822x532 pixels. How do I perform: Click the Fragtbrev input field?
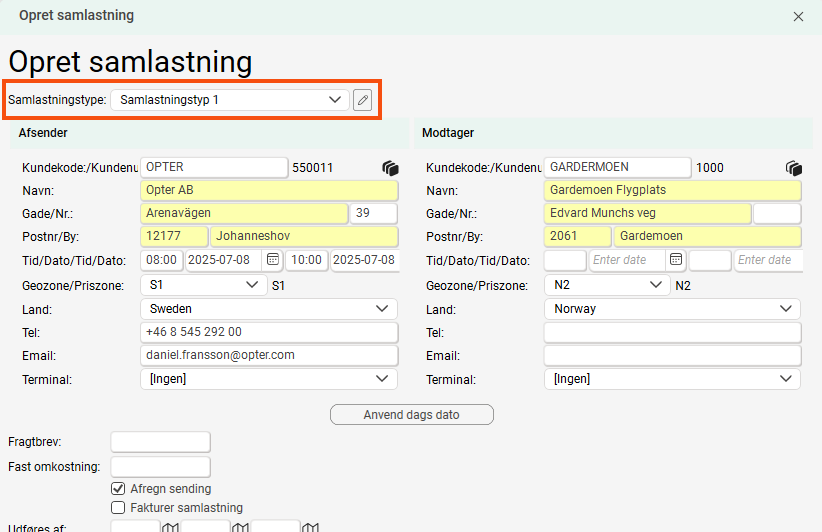click(160, 442)
